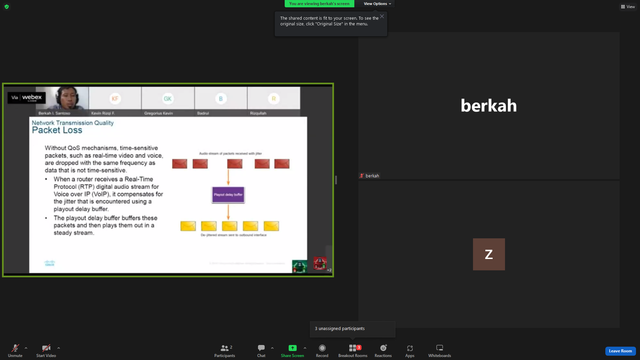
Task: Expand Share Screen options arrow
Action: (305, 348)
